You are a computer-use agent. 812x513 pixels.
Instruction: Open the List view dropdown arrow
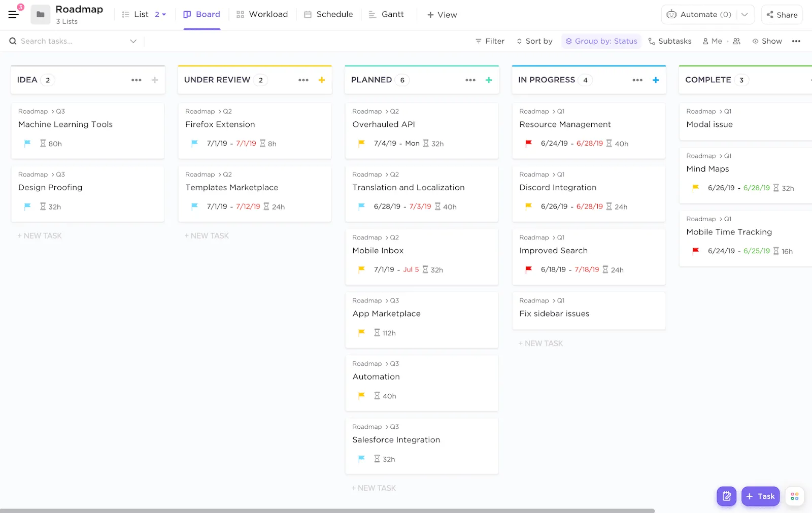click(164, 14)
